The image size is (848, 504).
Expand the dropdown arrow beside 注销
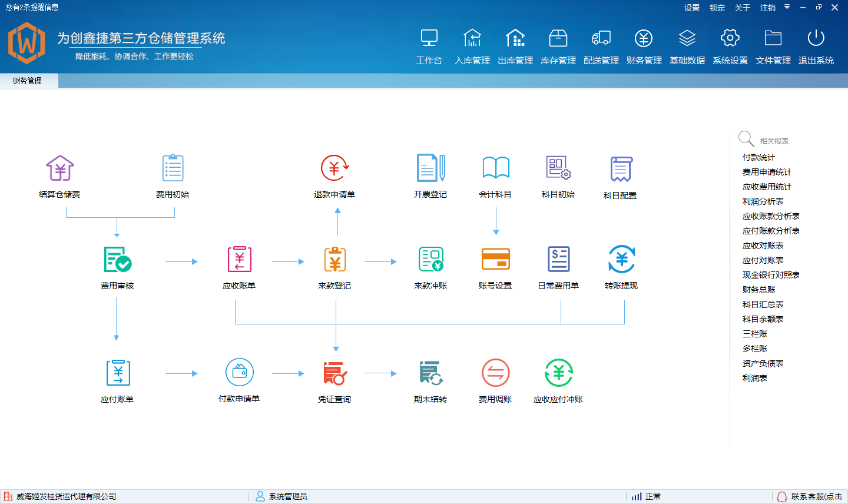(x=787, y=7)
